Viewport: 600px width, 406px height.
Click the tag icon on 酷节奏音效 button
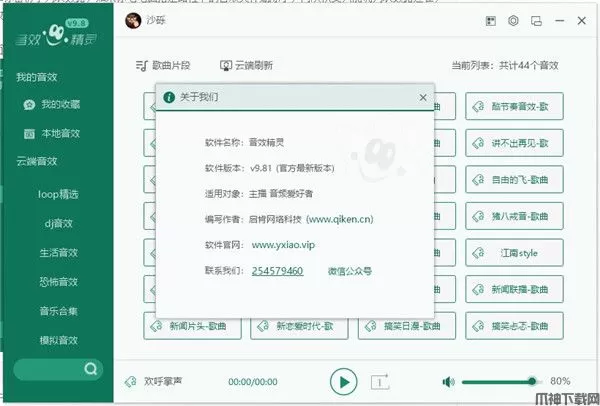[478, 106]
